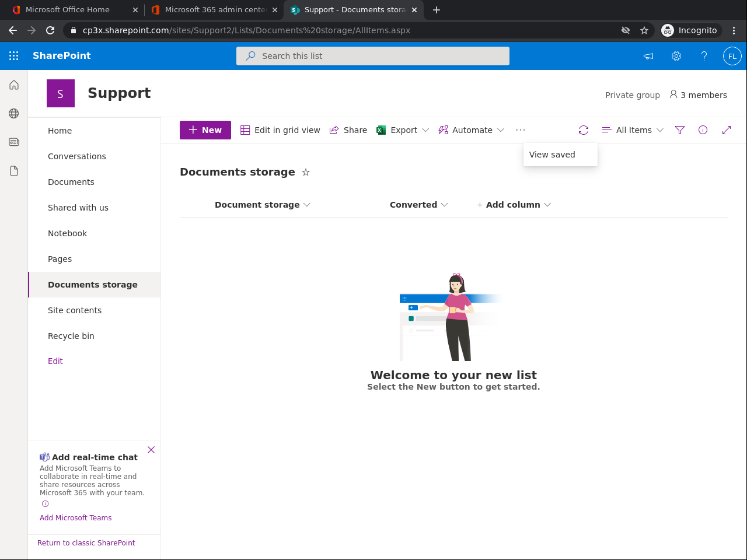Viewport: 747px width, 560px height.
Task: Open the Converted column menu
Action: pyautogui.click(x=419, y=205)
